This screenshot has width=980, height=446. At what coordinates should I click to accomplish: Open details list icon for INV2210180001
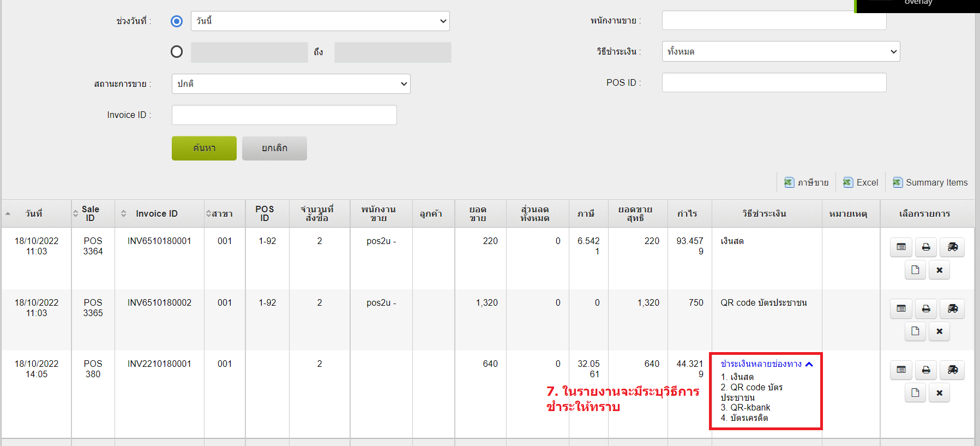(901, 370)
